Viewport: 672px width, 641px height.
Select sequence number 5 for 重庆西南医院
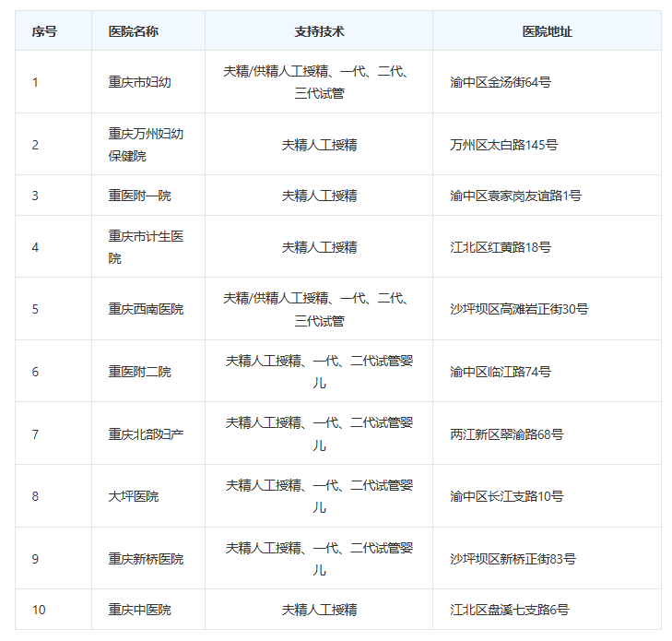click(x=35, y=309)
